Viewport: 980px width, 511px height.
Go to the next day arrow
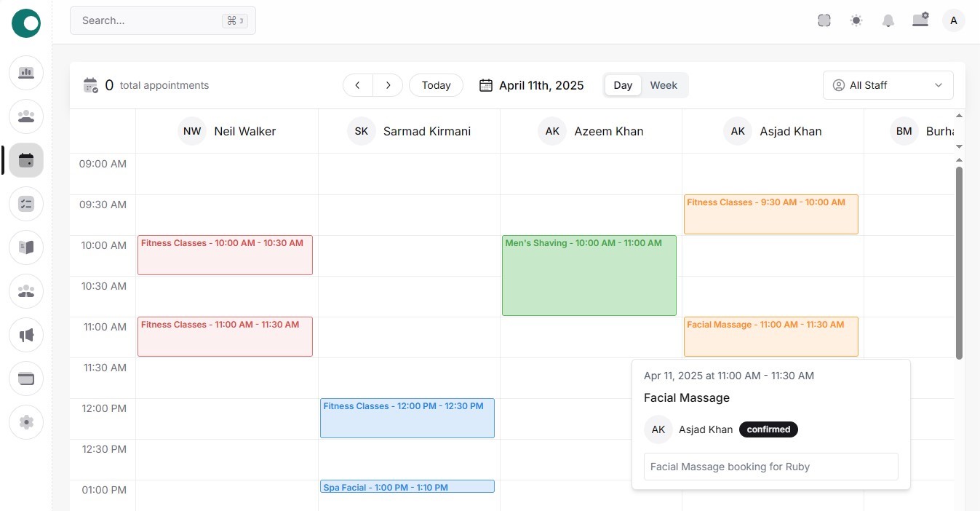(388, 85)
